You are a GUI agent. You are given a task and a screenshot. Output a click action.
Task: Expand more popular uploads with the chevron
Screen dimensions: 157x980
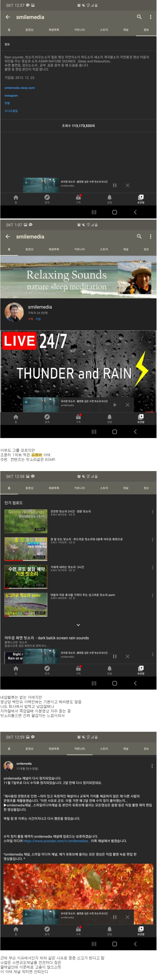tap(78, 625)
